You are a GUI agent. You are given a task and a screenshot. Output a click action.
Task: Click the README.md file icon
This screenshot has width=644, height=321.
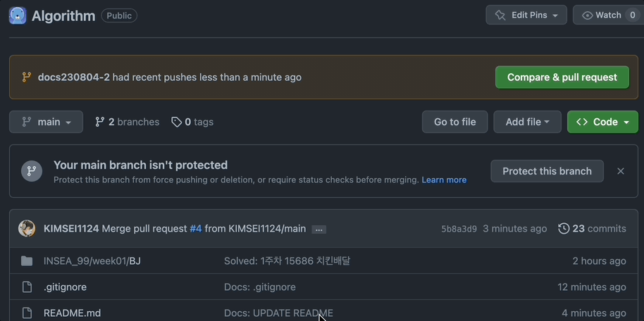(x=27, y=313)
